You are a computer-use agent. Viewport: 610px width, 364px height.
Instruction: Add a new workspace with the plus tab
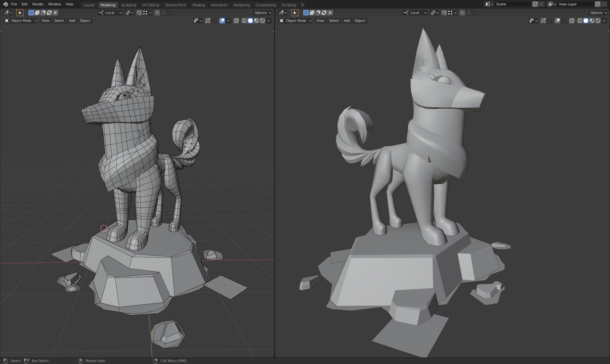(x=302, y=5)
